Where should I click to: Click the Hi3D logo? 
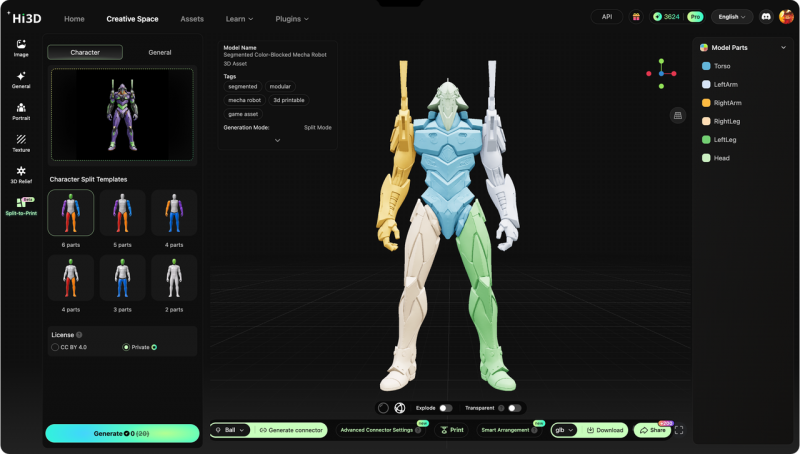coord(26,18)
